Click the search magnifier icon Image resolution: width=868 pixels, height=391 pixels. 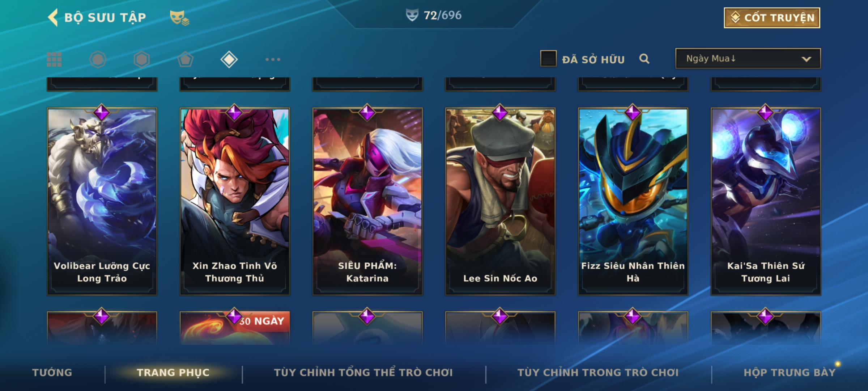tap(644, 59)
